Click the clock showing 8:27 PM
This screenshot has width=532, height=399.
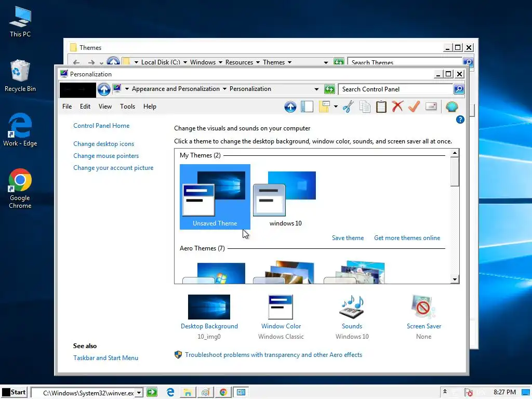click(x=504, y=392)
